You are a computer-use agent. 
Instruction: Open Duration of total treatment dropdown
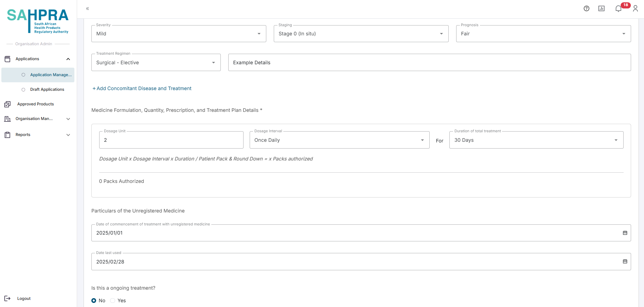point(536,140)
